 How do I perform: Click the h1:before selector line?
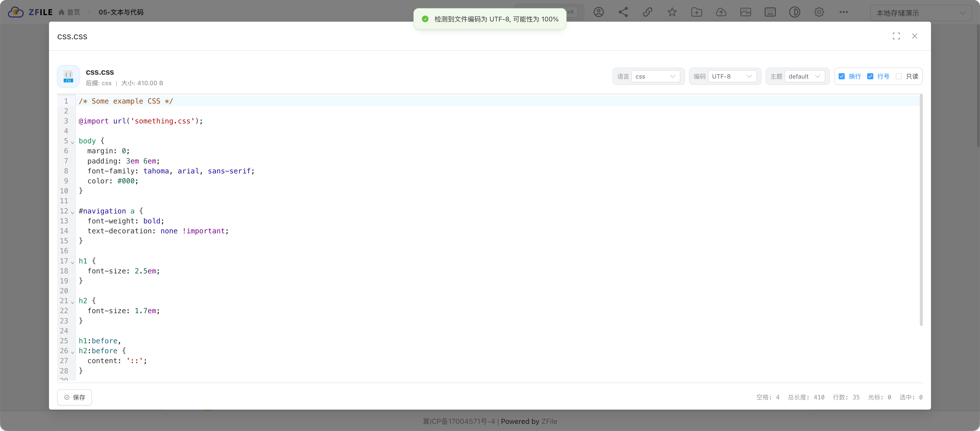[x=100, y=341]
